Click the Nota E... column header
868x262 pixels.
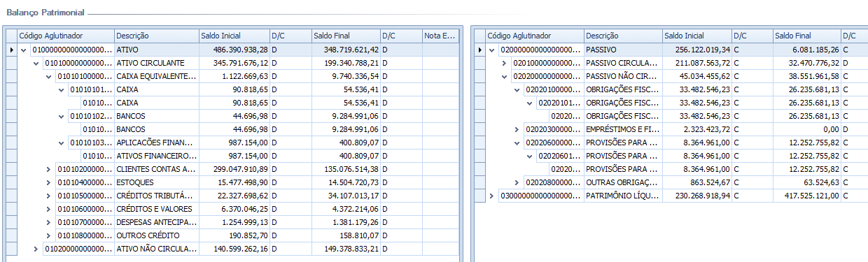[x=440, y=36]
